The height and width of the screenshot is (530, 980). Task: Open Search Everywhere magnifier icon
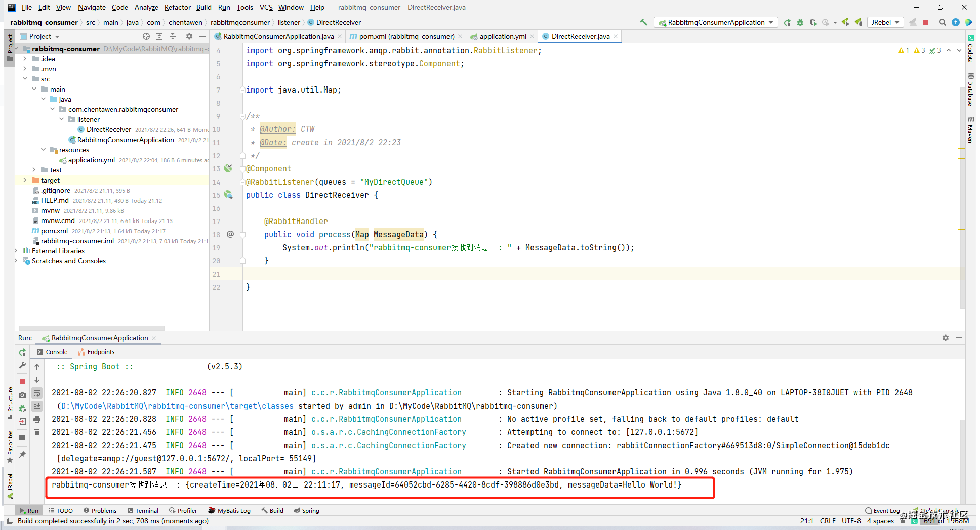942,22
